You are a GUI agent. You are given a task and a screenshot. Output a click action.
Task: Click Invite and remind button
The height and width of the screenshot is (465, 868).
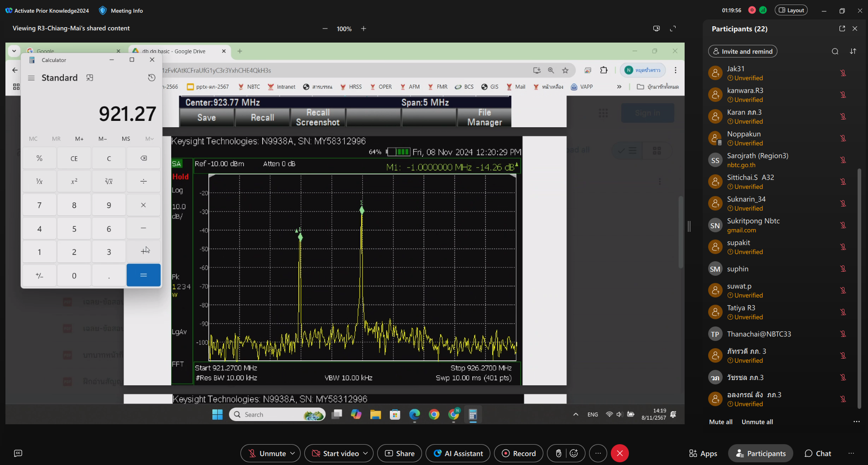tap(743, 51)
